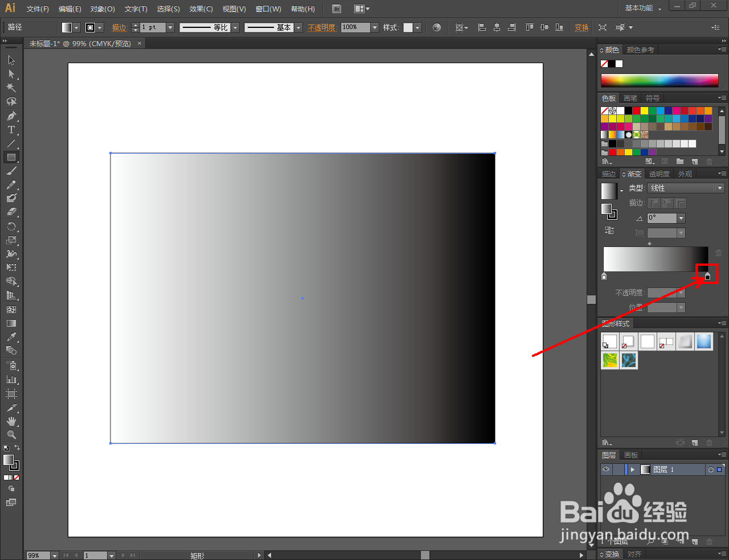Image resolution: width=729 pixels, height=560 pixels.
Task: Pick red swatch in 色板 panel
Action: 636,111
